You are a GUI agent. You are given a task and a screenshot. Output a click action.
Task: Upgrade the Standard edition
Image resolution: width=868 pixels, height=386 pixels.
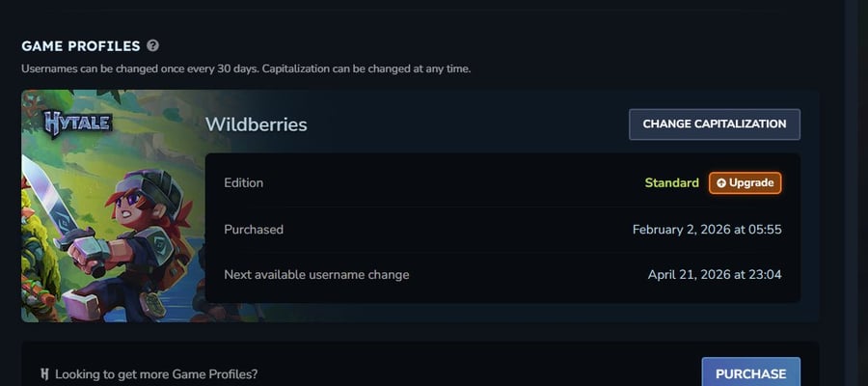[746, 183]
